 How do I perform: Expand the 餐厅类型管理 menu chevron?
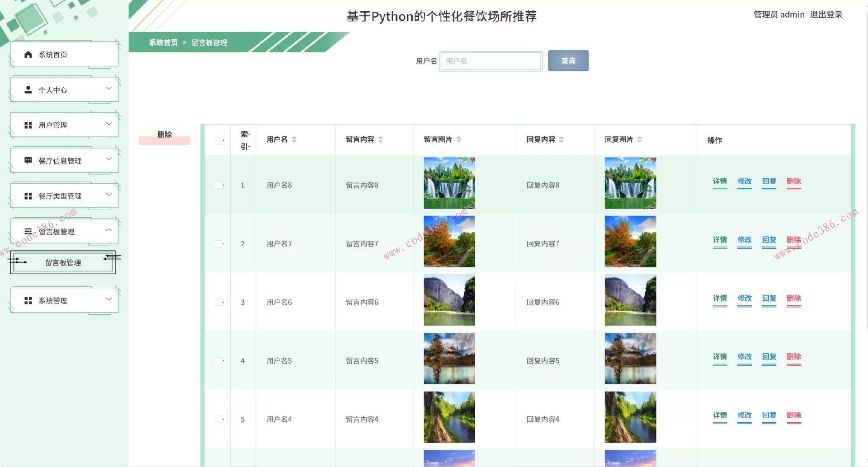coord(108,194)
